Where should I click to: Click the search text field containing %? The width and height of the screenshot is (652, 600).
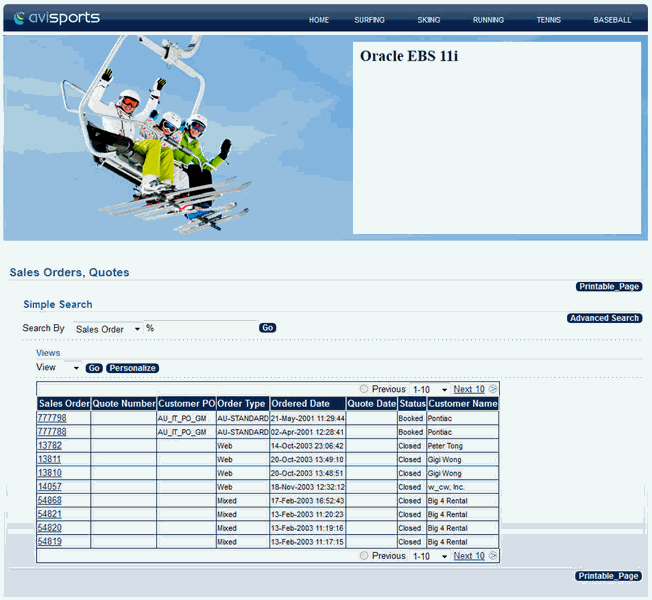tap(201, 328)
